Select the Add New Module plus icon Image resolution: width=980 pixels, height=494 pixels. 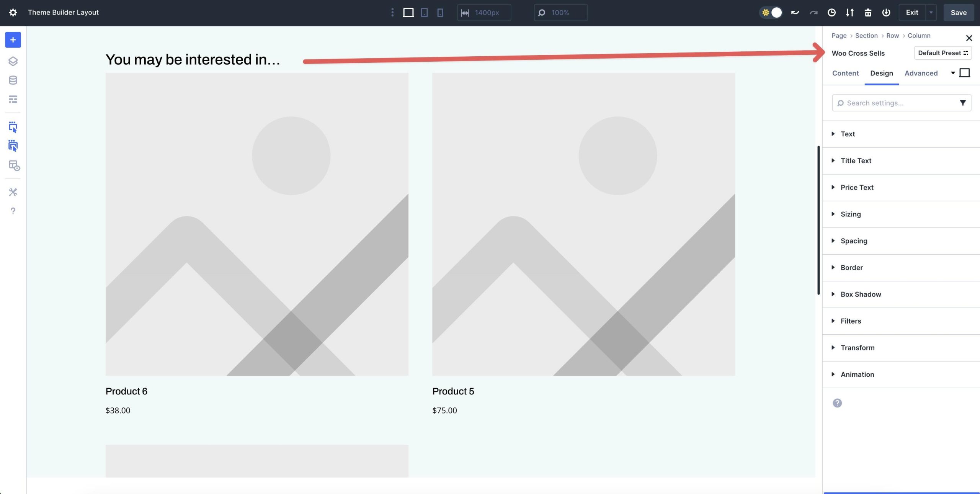(x=13, y=40)
